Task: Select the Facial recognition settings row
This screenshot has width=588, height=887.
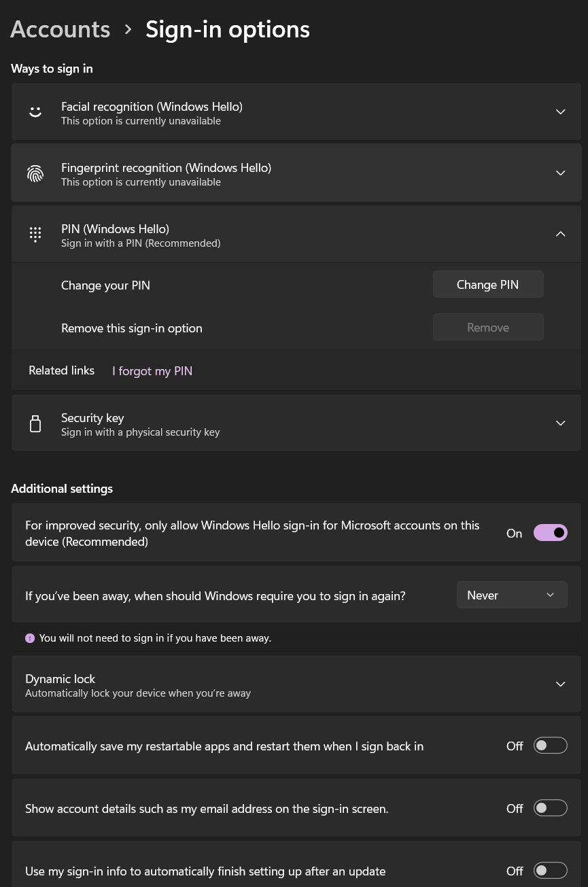Action: pos(296,111)
